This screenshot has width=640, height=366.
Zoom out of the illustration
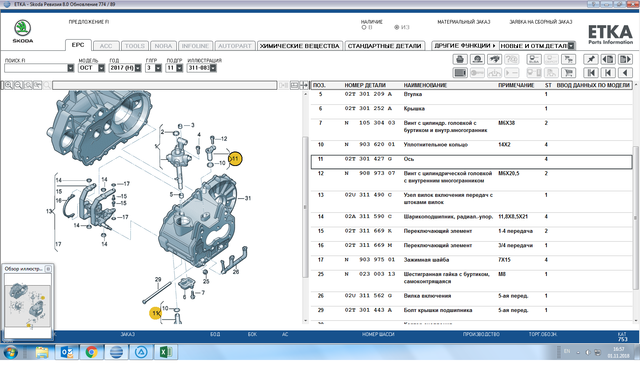pos(18,85)
